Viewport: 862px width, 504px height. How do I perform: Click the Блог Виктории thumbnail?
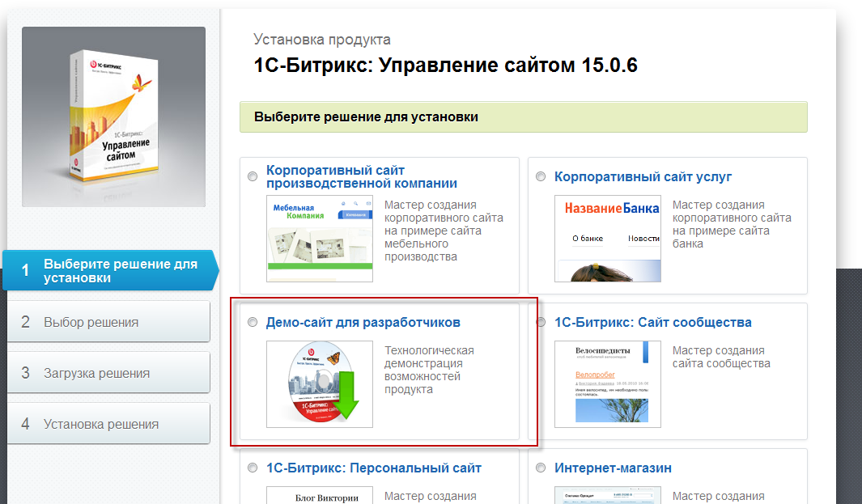click(320, 495)
